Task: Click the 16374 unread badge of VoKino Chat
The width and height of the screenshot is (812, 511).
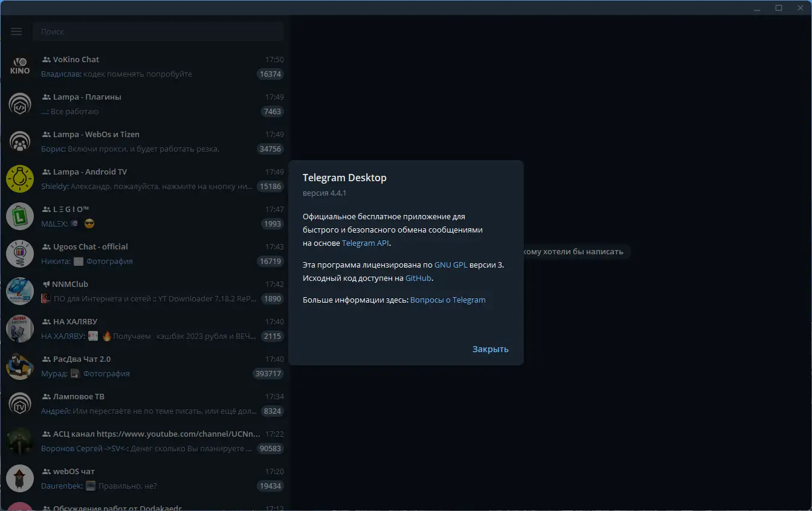Action: 271,74
